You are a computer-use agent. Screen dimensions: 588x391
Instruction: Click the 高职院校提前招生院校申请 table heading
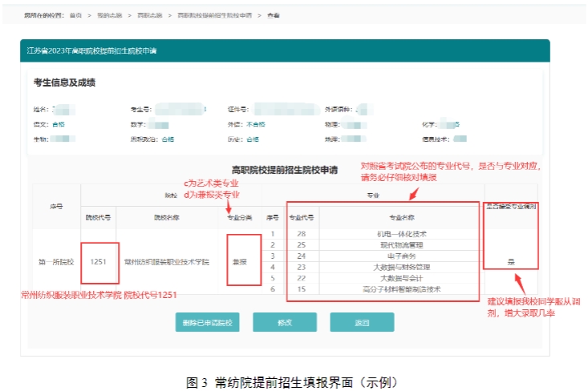(285, 170)
